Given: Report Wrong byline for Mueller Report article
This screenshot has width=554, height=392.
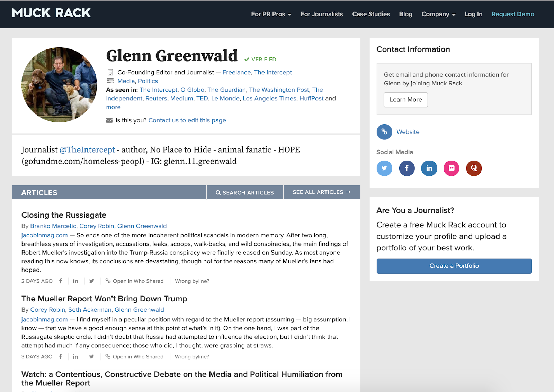Looking at the screenshot, I should pyautogui.click(x=192, y=357).
